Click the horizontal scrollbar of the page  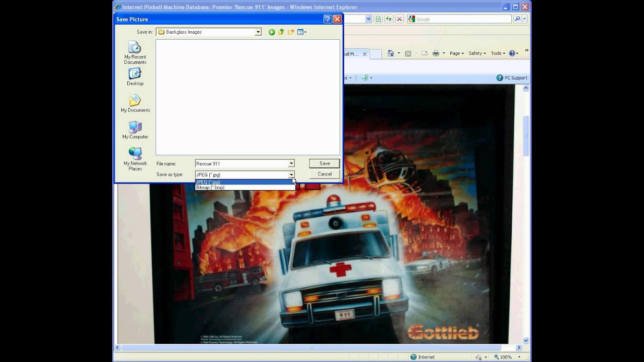pos(311,347)
